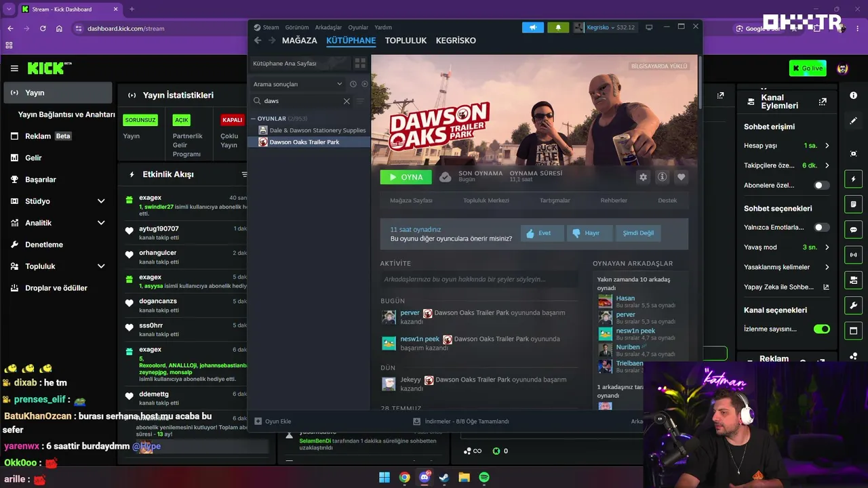This screenshot has width=868, height=488.
Task: Click the Steam cloud sync status icon
Action: click(445, 177)
